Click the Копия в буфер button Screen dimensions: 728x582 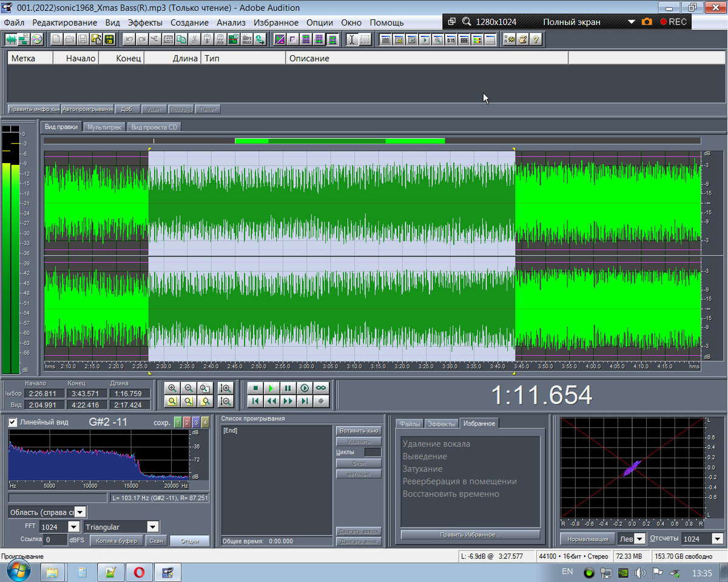pos(116,541)
